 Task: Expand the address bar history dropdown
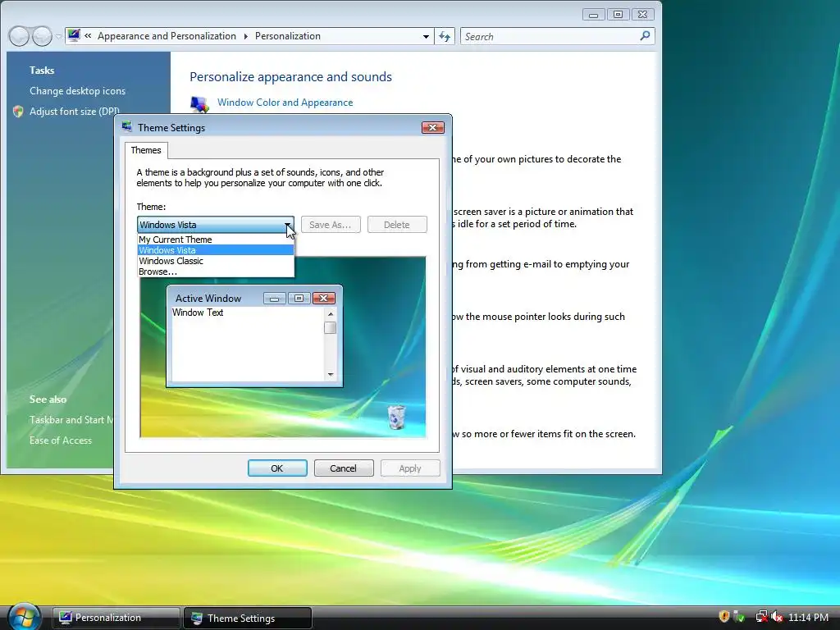426,36
